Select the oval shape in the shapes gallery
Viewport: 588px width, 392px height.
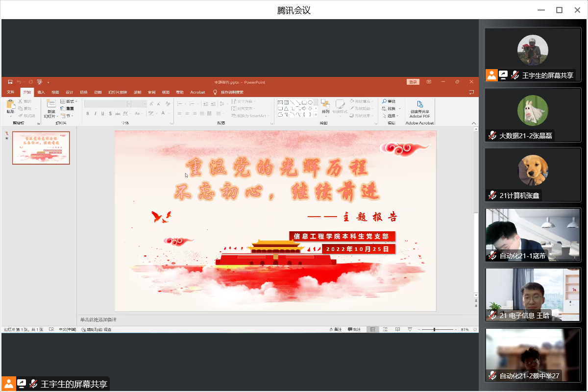tap(310, 102)
